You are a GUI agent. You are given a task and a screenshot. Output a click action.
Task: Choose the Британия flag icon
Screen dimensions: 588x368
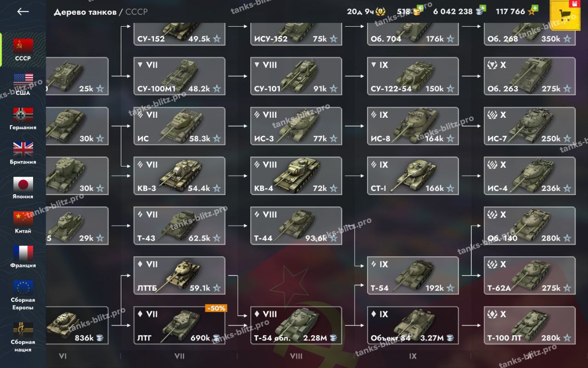point(23,149)
